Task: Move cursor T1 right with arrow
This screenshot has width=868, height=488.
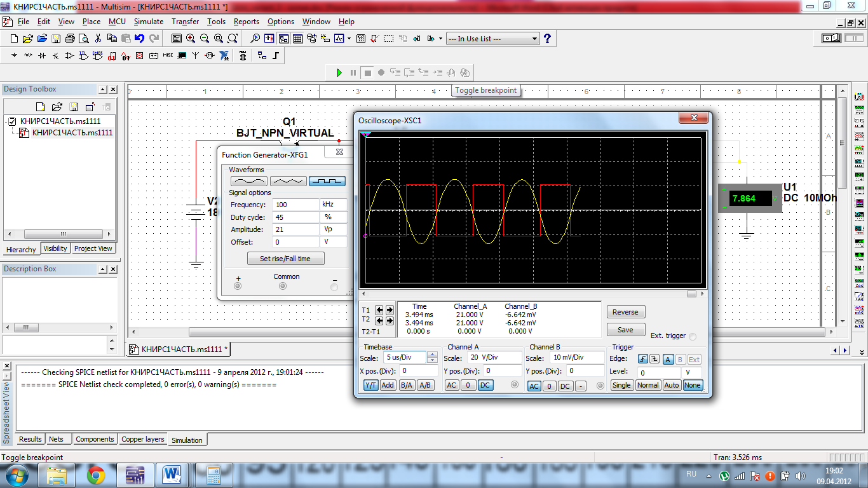Action: tap(390, 310)
